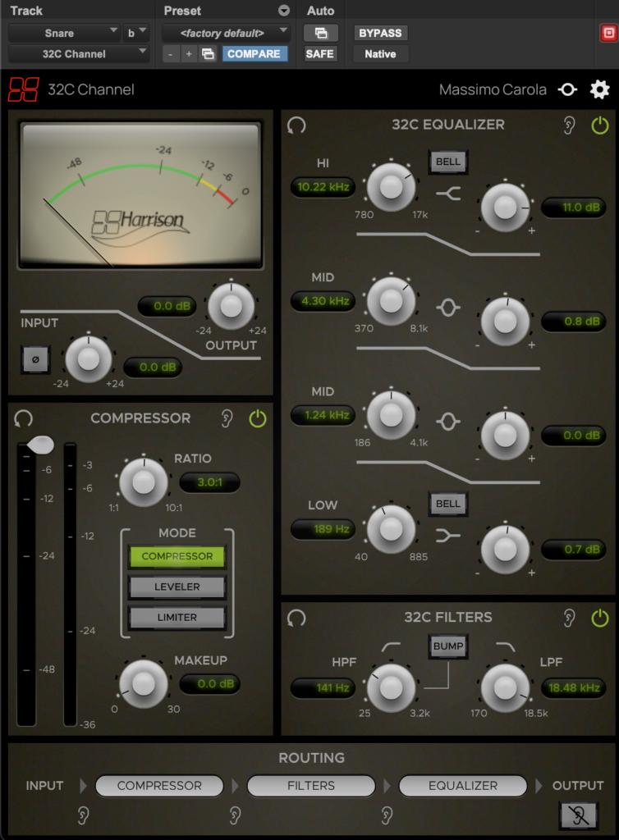Turn off the Compressor power button

(258, 418)
